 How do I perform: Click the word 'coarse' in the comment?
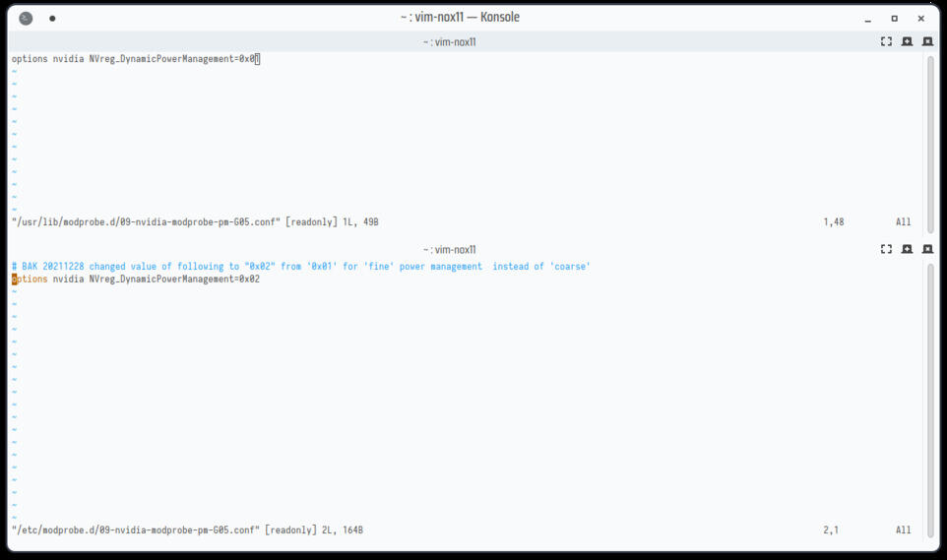pyautogui.click(x=570, y=267)
